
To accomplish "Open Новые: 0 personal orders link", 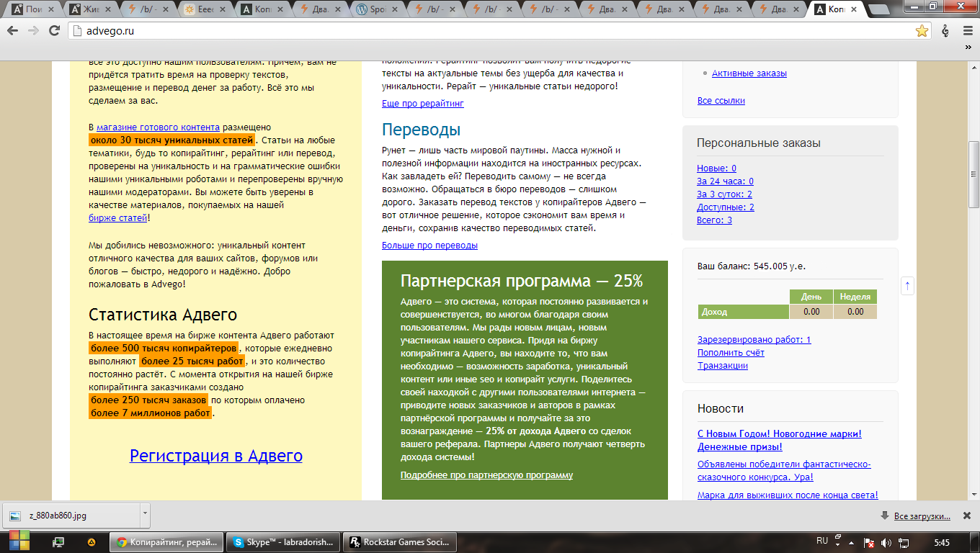I will tap(716, 168).
